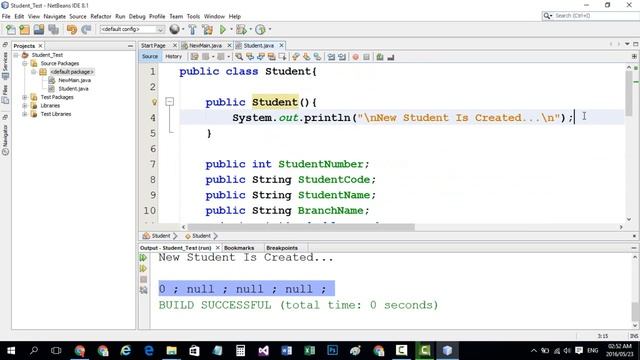Expand the Test Libraries node

(25, 114)
